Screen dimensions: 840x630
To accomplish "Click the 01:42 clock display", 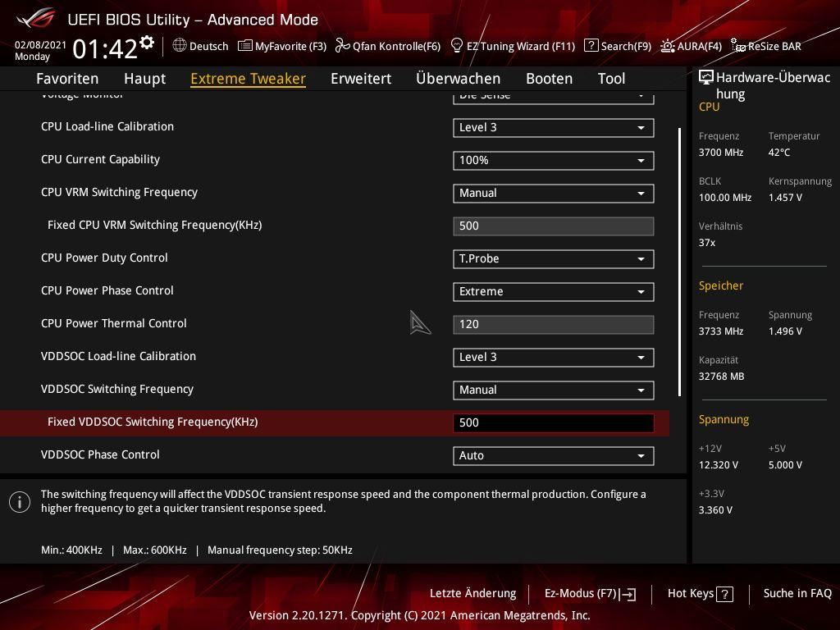I will tap(105, 49).
